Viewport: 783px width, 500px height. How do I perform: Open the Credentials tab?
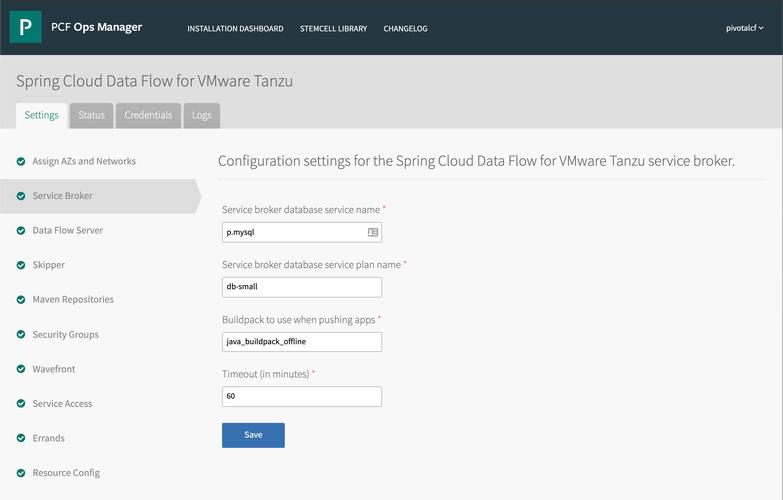coord(148,116)
